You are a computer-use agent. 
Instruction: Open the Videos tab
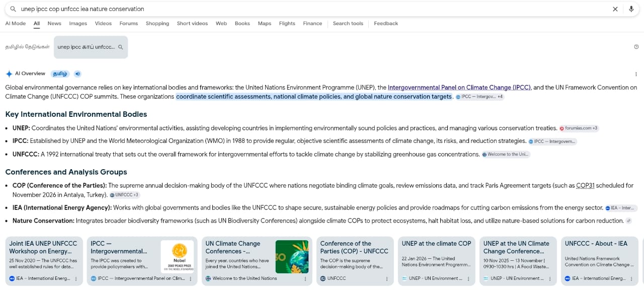[x=103, y=24]
